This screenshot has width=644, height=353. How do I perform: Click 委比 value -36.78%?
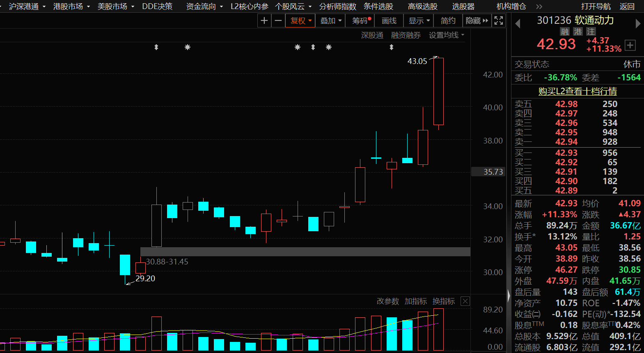point(560,77)
